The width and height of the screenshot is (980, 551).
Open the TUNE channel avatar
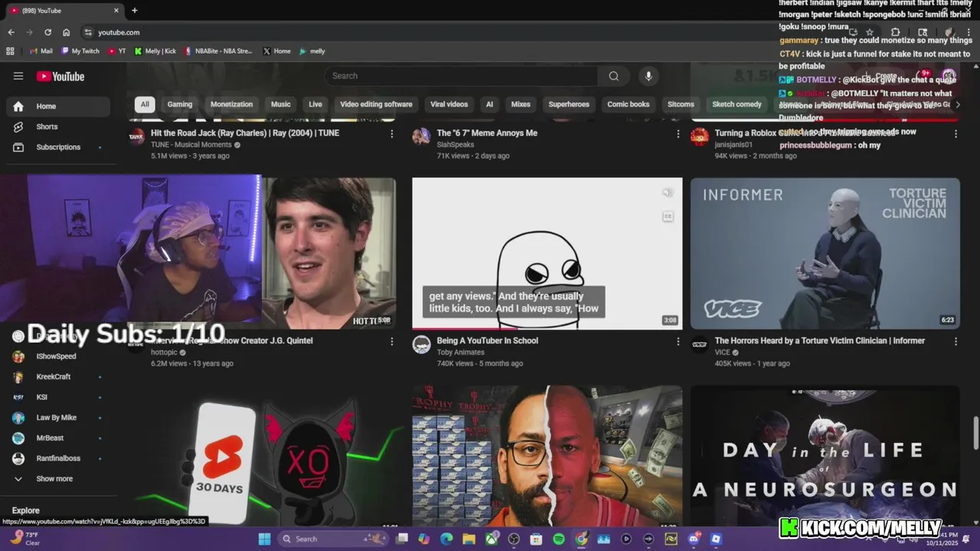click(x=137, y=136)
